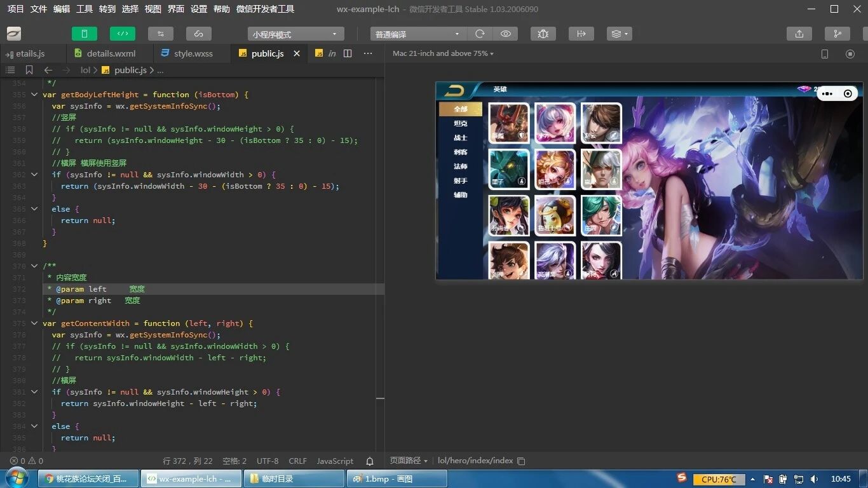
Task: Change the JavaScript language mode in status bar
Action: click(x=335, y=461)
